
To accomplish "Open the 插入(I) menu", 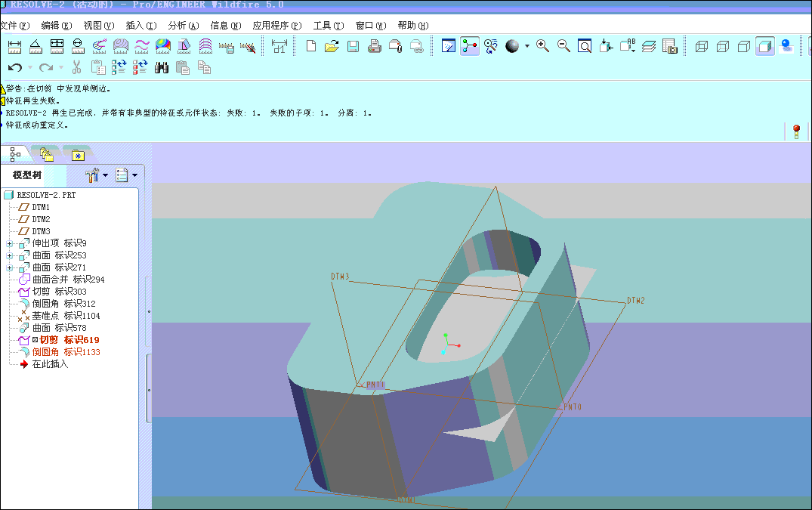I will coord(141,26).
